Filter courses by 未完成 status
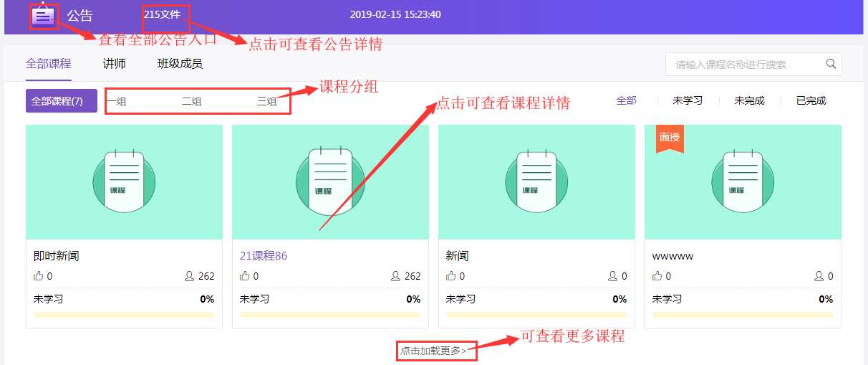 pyautogui.click(x=749, y=100)
